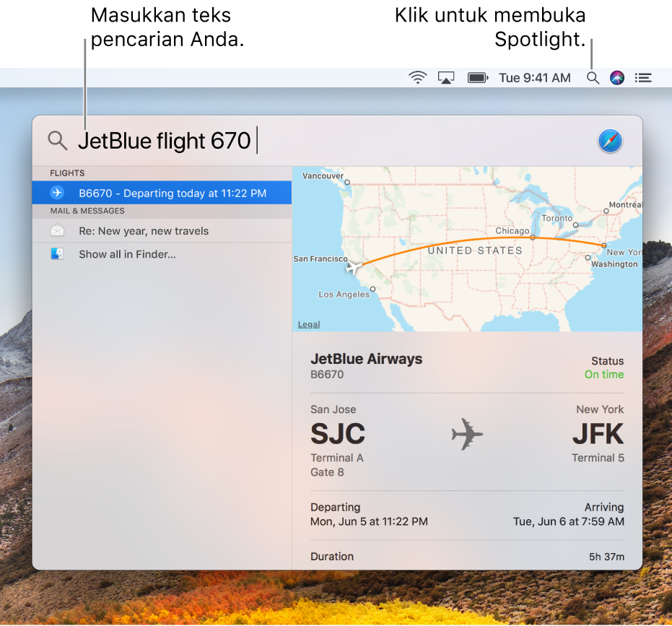Click the Toronto label on map
The width and height of the screenshot is (672, 626).
coord(557,218)
